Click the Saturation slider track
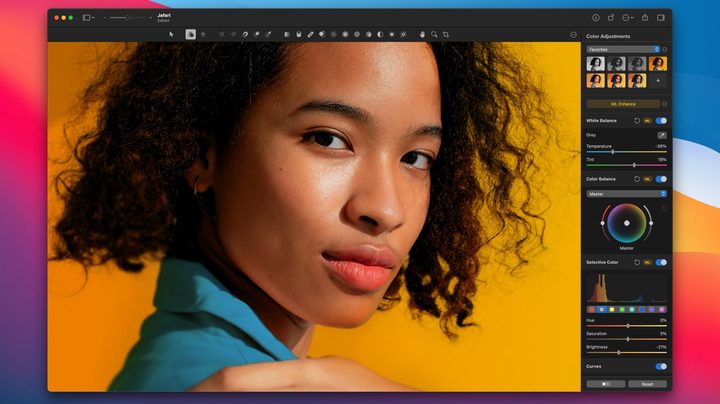The image size is (720, 404). click(626, 339)
